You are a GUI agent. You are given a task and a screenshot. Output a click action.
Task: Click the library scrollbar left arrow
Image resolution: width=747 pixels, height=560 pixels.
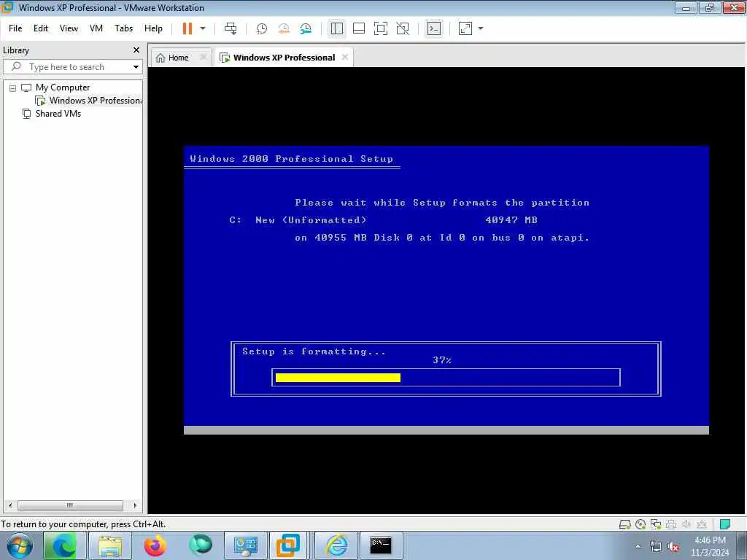click(10, 505)
